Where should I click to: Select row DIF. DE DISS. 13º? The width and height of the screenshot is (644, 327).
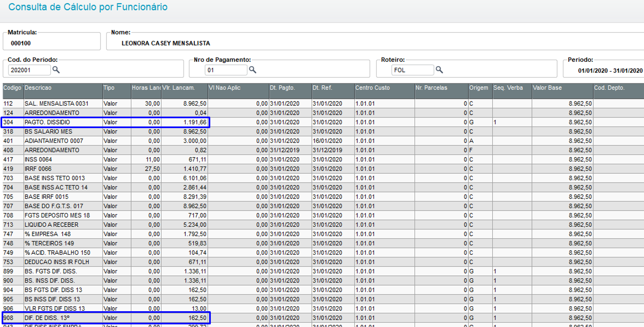323,318
